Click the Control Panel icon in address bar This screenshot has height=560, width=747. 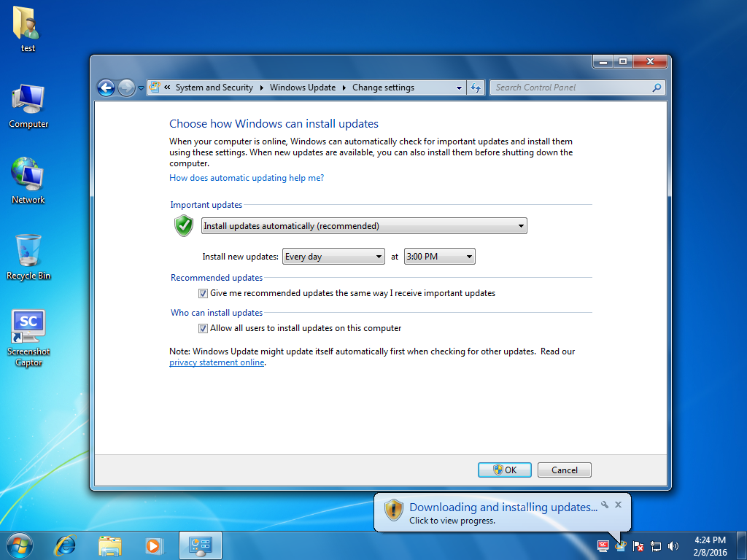click(x=155, y=87)
